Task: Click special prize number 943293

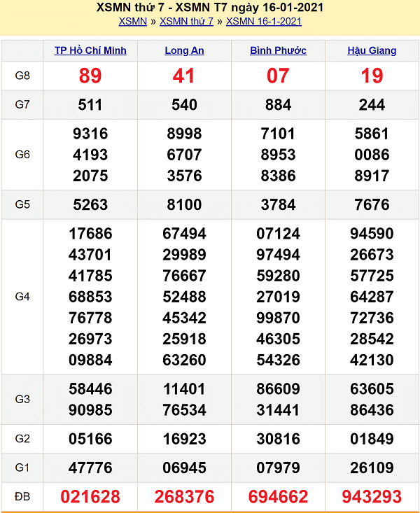Action: click(x=372, y=497)
